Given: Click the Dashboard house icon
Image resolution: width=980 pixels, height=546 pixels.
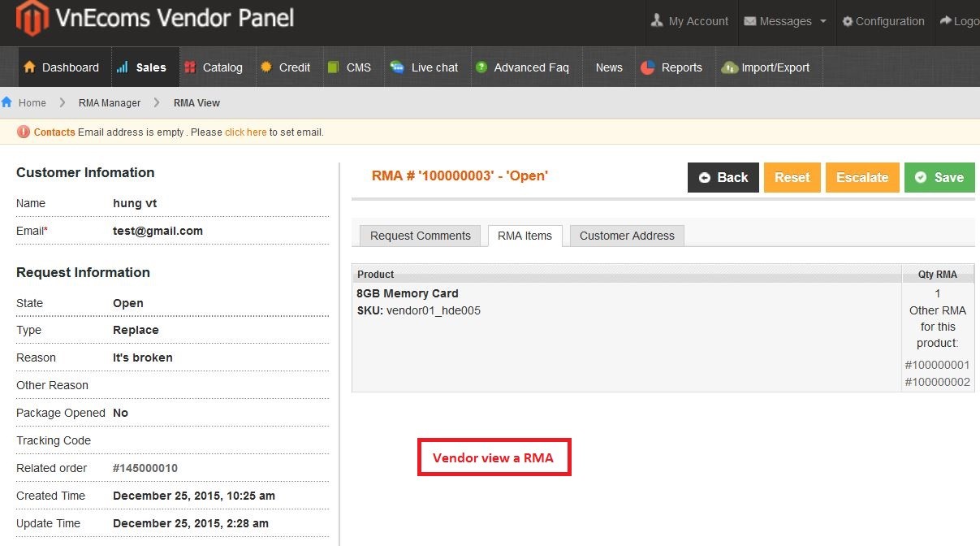Looking at the screenshot, I should click(30, 67).
